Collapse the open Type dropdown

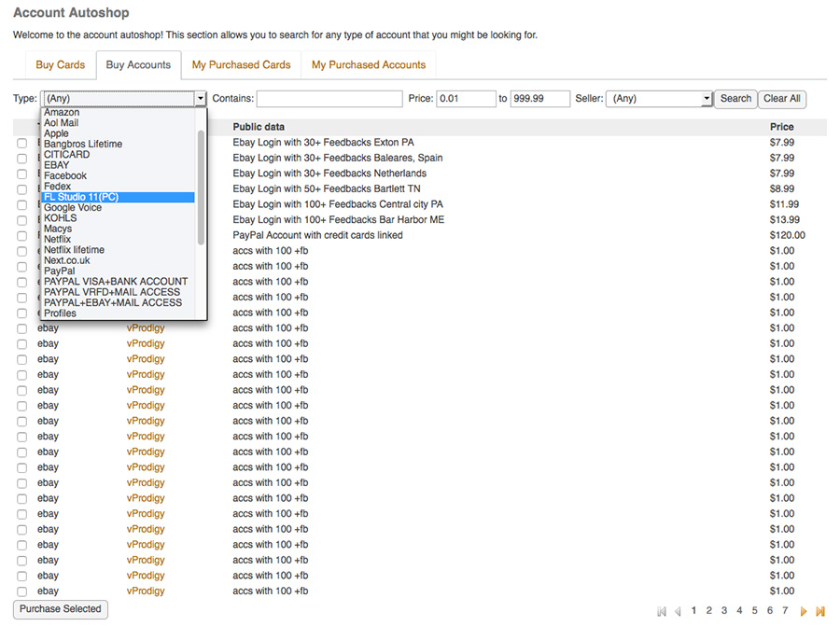[x=200, y=98]
